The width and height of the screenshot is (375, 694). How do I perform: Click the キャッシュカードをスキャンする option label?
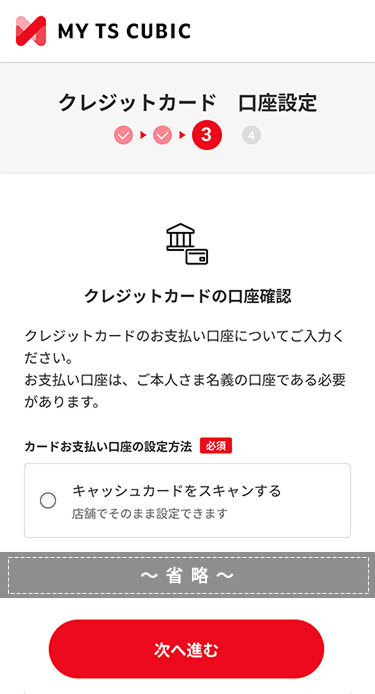coord(177,491)
